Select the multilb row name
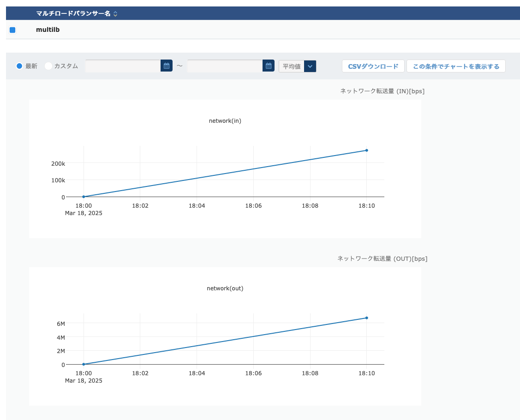520x420 pixels. coord(48,30)
